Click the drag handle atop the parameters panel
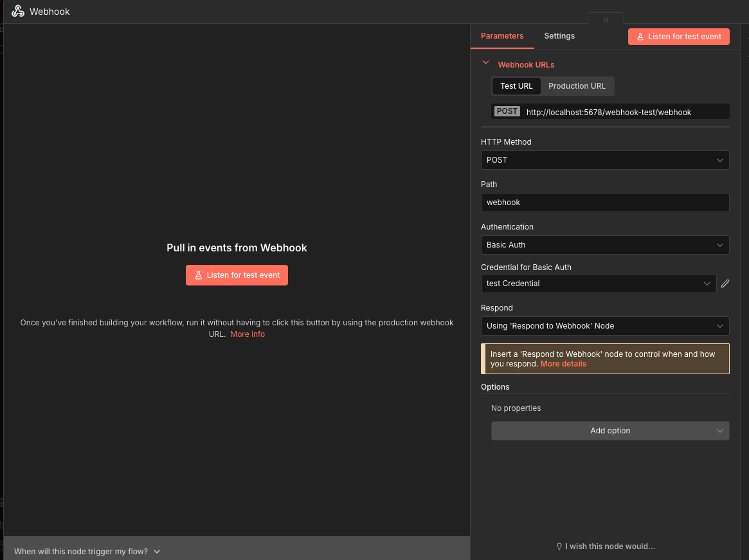The width and height of the screenshot is (749, 560). point(605,19)
